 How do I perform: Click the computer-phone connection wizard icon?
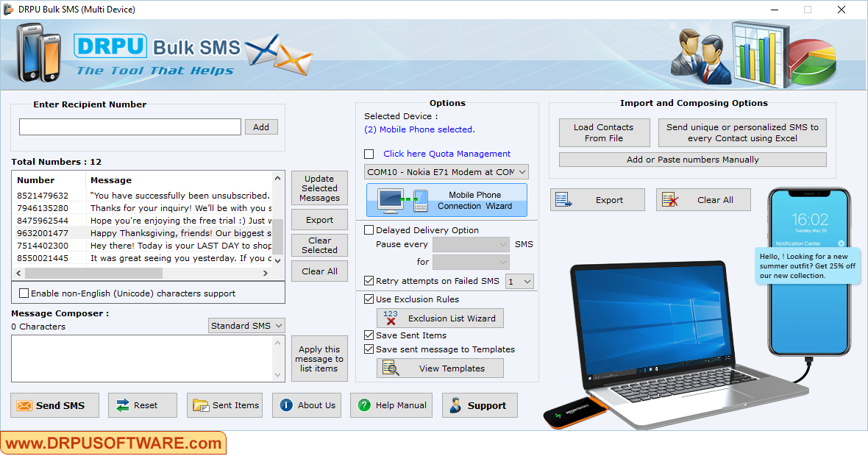pos(402,200)
